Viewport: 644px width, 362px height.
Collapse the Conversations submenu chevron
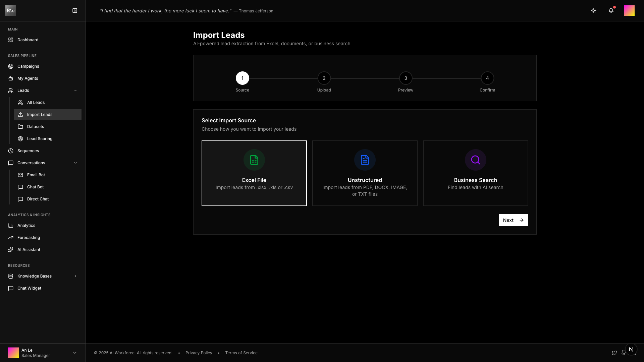click(75, 163)
